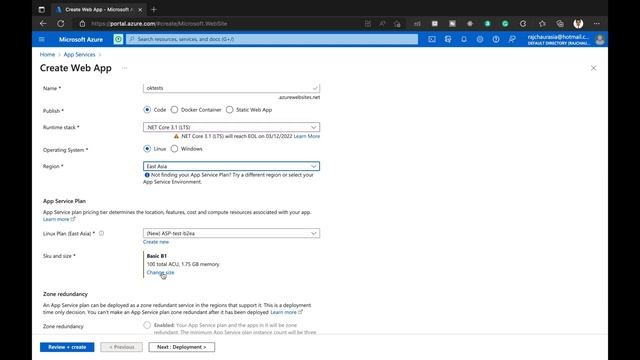
Task: Open Azure portal settings gear
Action: point(480,39)
